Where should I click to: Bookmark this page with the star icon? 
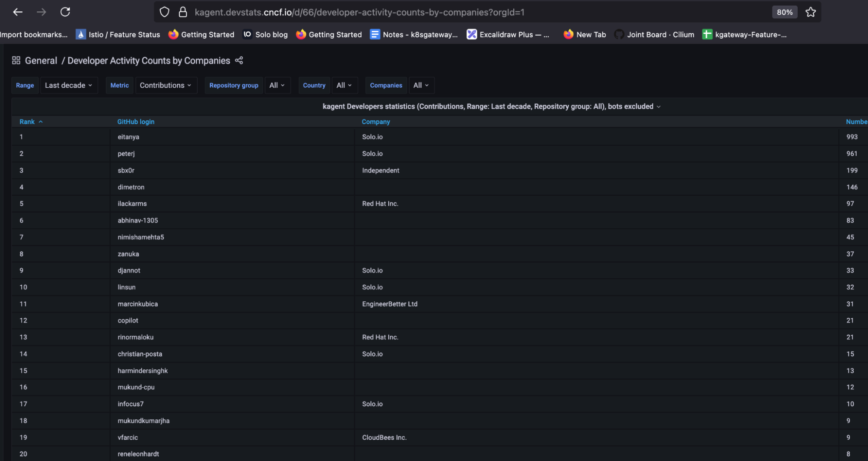pyautogui.click(x=810, y=12)
